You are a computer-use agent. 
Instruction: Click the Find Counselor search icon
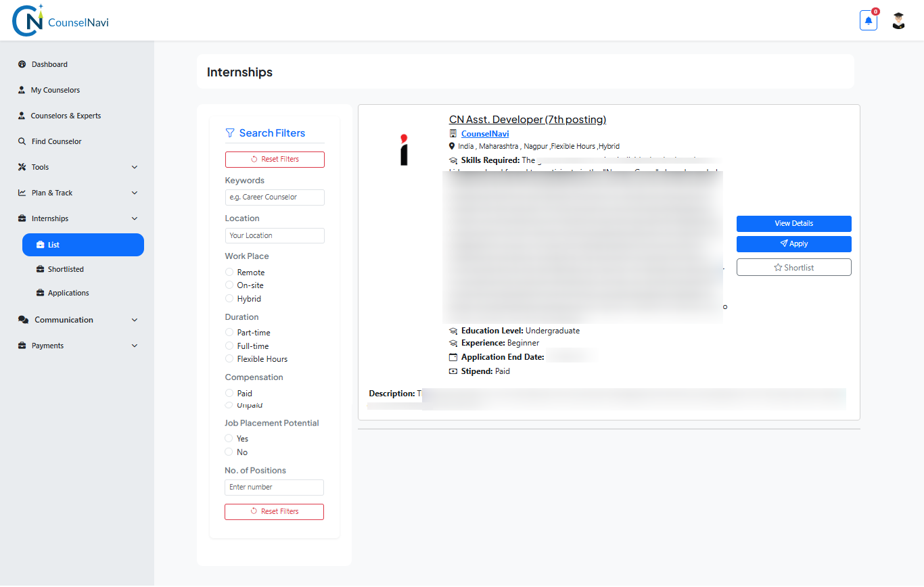pos(22,141)
